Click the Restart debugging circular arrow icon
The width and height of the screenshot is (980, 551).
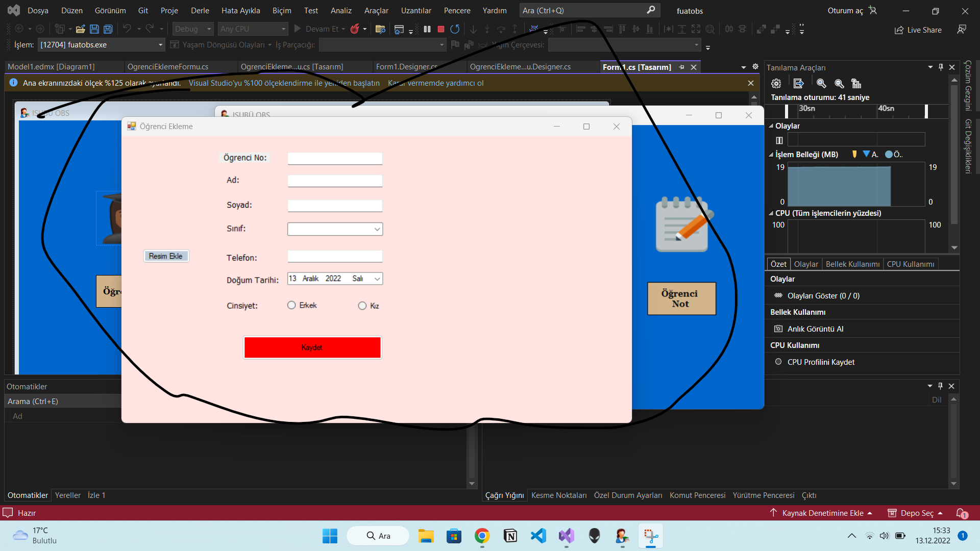pyautogui.click(x=455, y=29)
